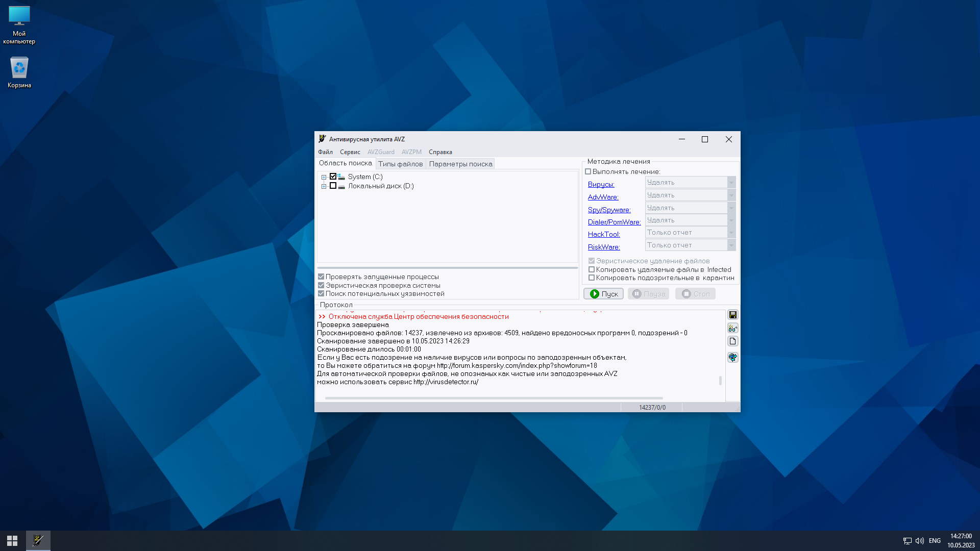The height and width of the screenshot is (551, 980).
Task: Click the globe with arrows update icon
Action: (x=732, y=357)
